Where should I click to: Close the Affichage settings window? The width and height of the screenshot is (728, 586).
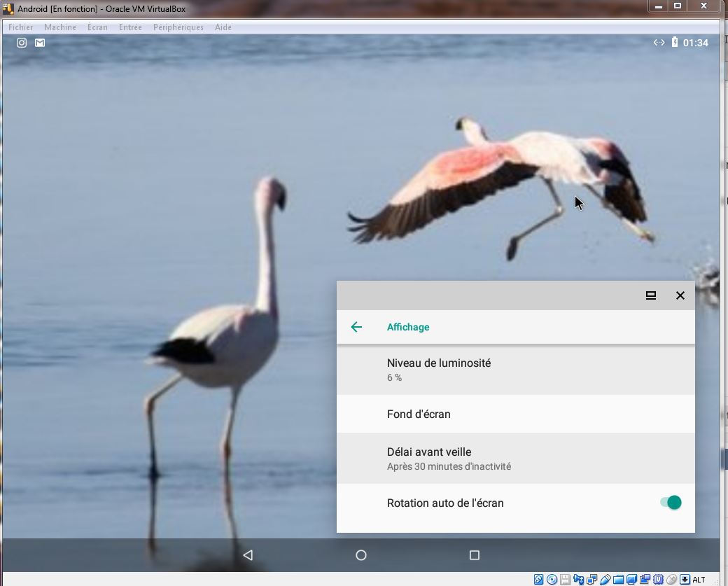pyautogui.click(x=680, y=295)
